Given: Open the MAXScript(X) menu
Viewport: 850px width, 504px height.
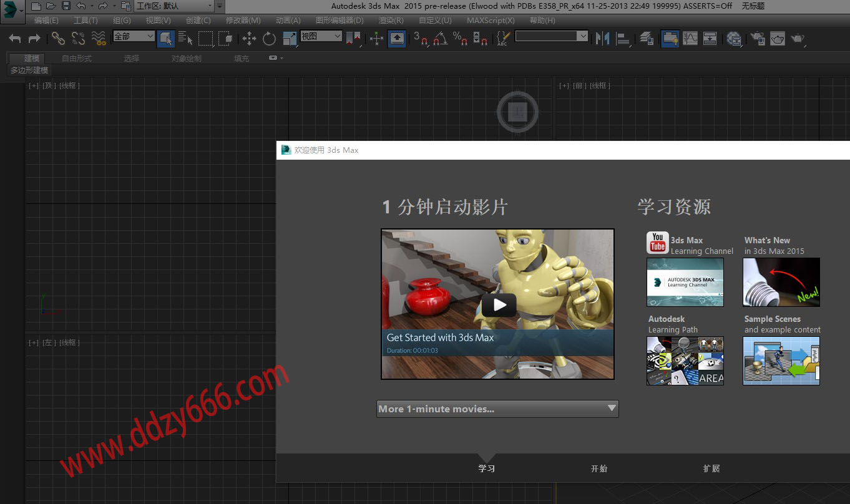Looking at the screenshot, I should point(491,21).
